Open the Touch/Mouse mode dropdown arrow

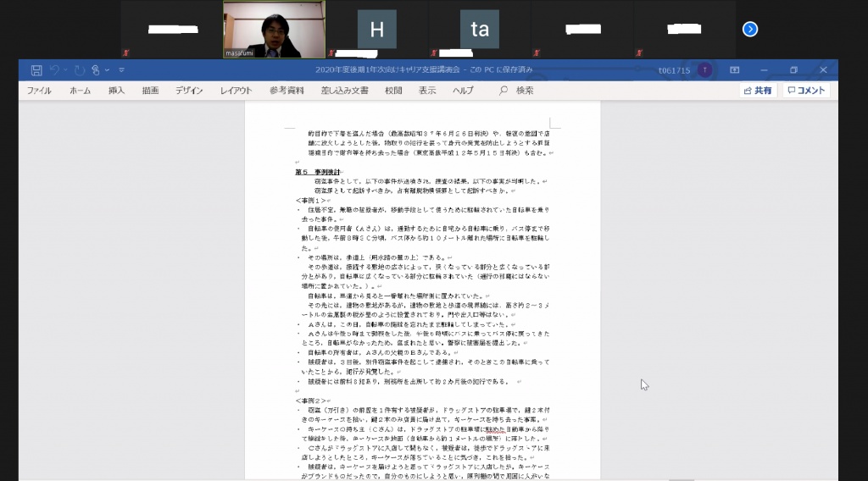click(x=107, y=70)
